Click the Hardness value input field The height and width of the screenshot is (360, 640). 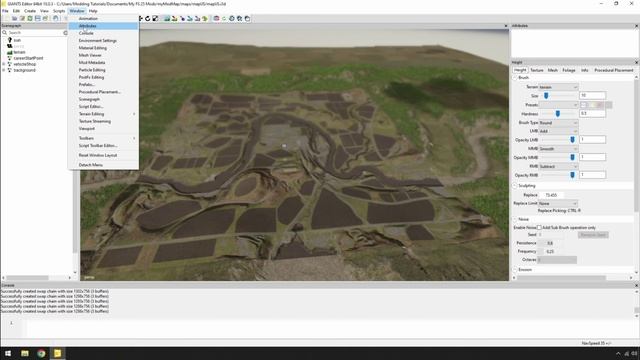coord(592,113)
